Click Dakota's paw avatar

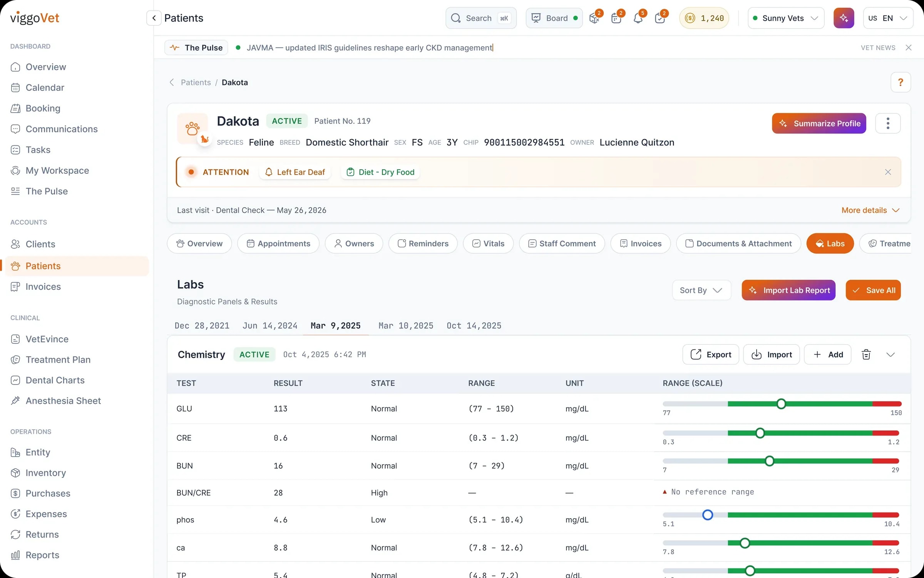192,128
